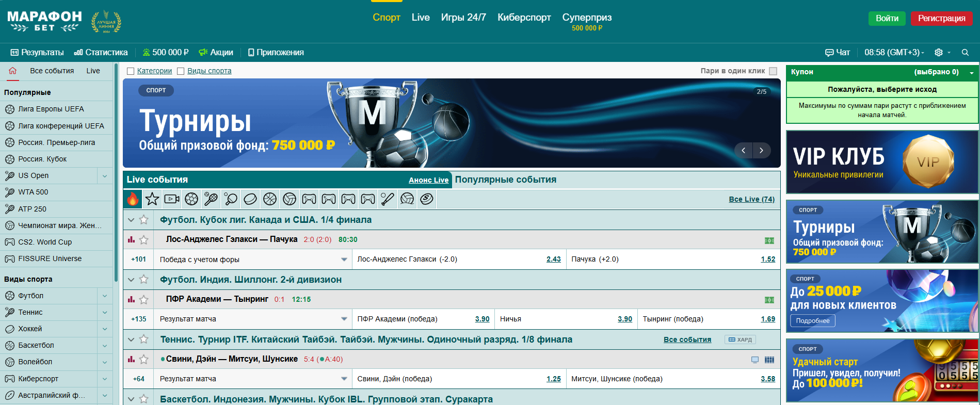Open Киберспорт in the top menu
This screenshot has height=405, width=980.
(524, 18)
